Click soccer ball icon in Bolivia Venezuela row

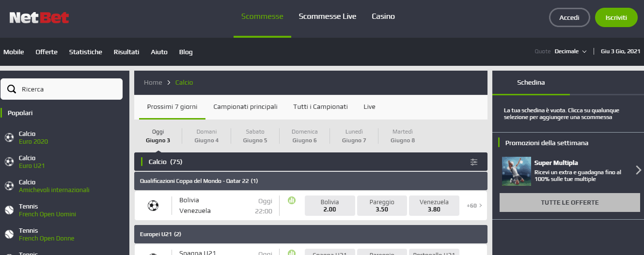[153, 206]
